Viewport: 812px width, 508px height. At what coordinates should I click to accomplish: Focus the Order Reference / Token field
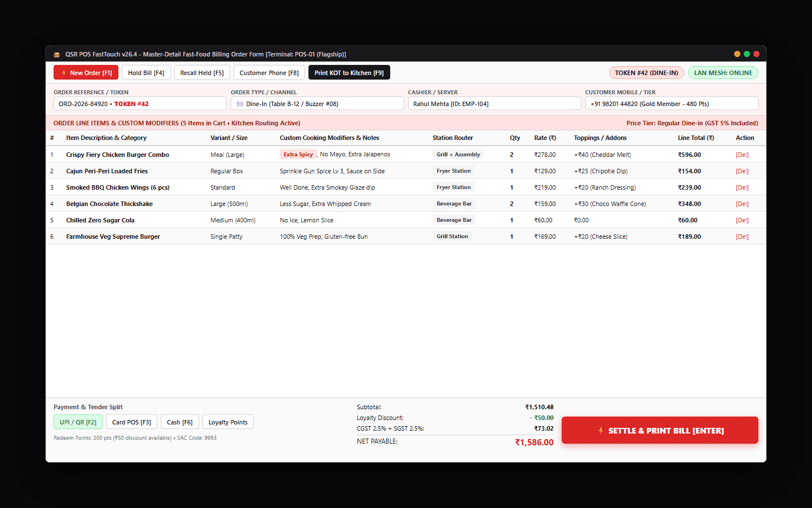click(140, 104)
